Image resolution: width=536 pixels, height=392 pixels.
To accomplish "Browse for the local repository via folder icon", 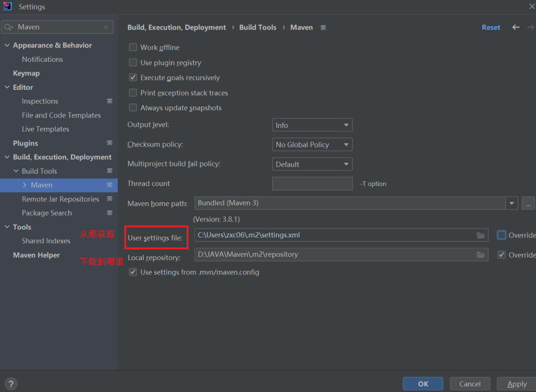I will pyautogui.click(x=481, y=255).
